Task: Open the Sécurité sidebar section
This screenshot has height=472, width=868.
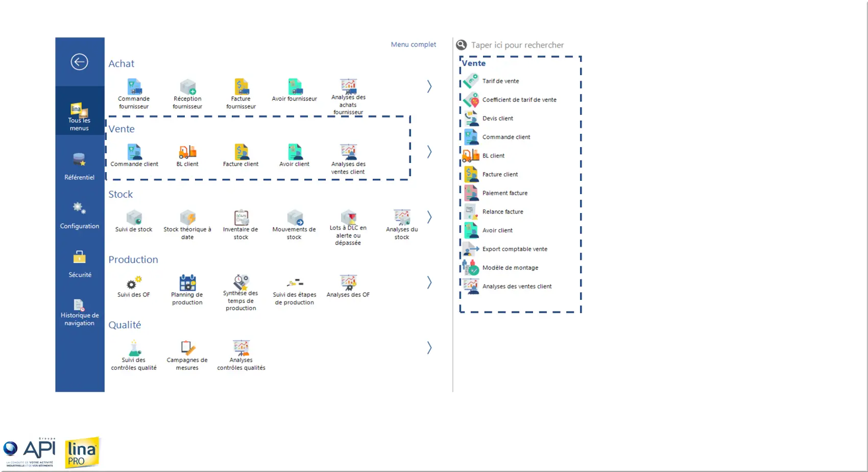Action: pos(80,264)
